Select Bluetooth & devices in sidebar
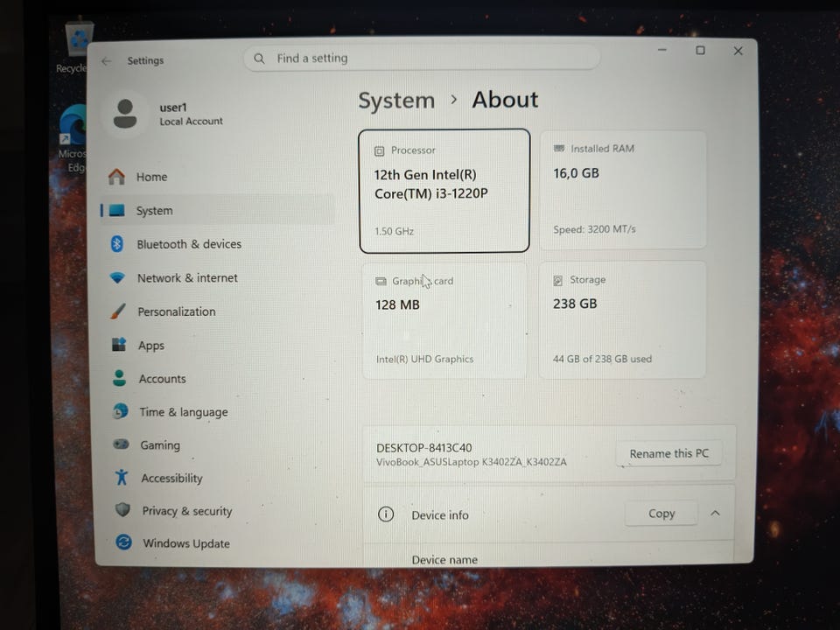Viewport: 840px width, 630px height. pyautogui.click(x=217, y=244)
